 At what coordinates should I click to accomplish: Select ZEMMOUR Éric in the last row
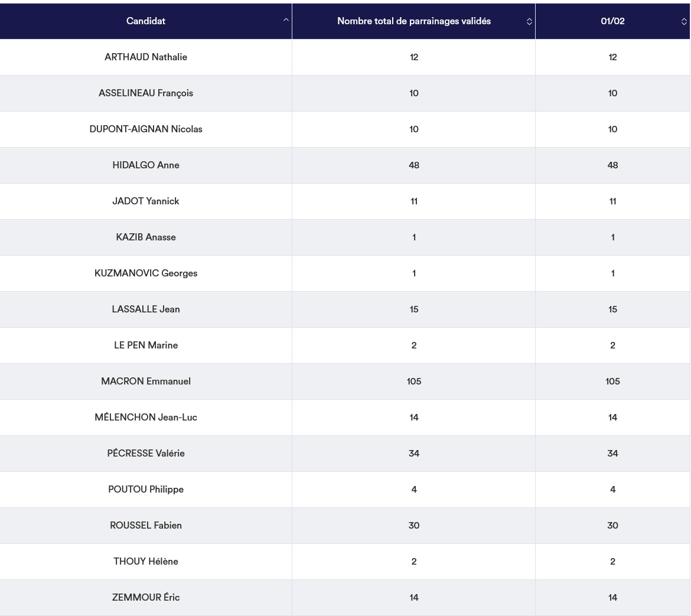point(146,598)
